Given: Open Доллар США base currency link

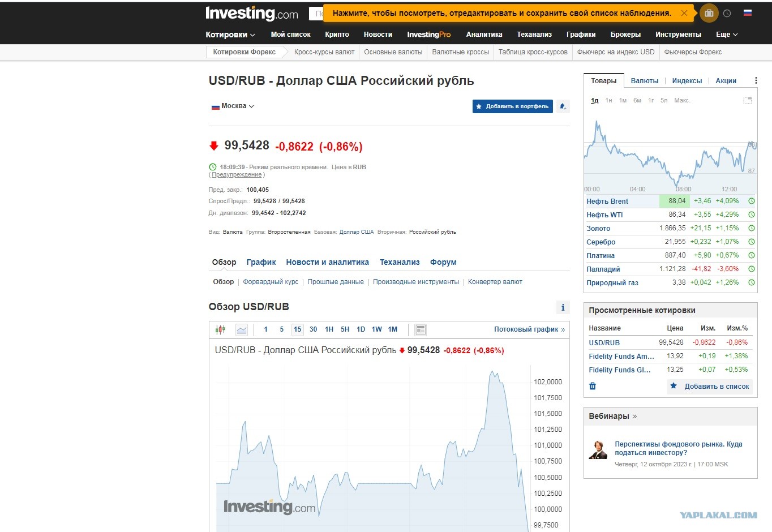Looking at the screenshot, I should coord(357,232).
